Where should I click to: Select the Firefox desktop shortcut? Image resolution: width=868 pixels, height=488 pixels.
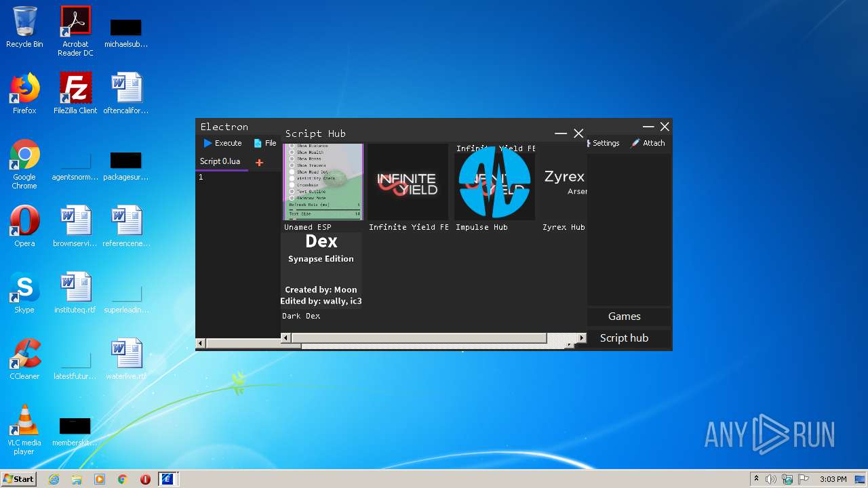coord(24,94)
